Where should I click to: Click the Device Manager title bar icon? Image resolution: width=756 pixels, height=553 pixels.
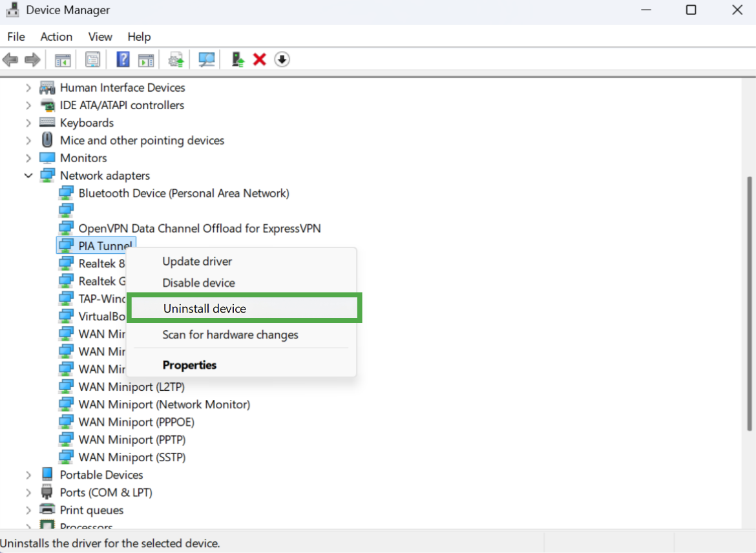pos(12,10)
